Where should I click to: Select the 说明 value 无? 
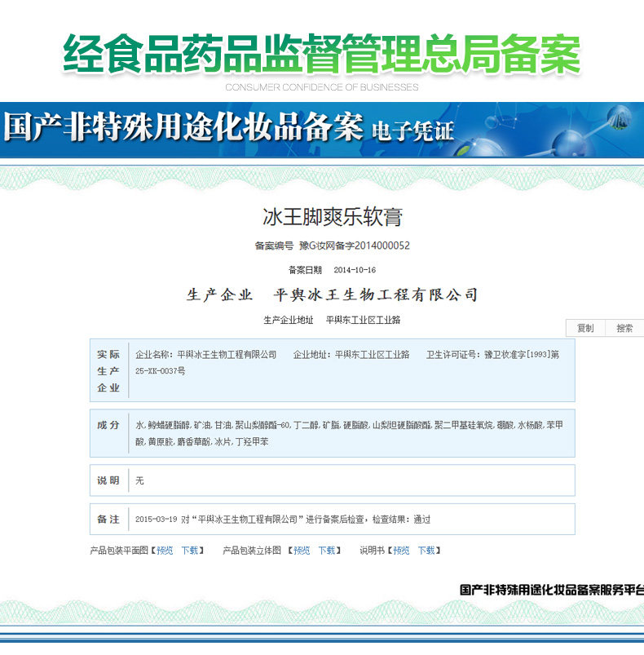139,480
